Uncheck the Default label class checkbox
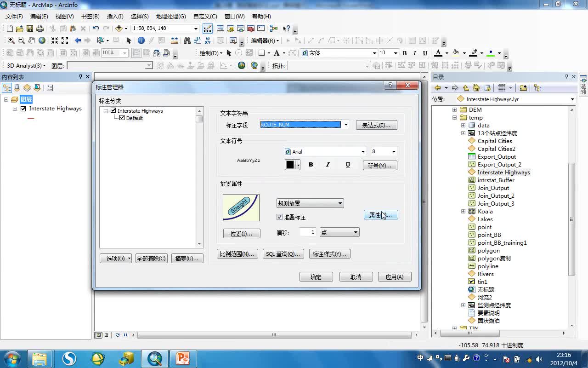Viewport: 588px width, 368px height. [x=122, y=118]
